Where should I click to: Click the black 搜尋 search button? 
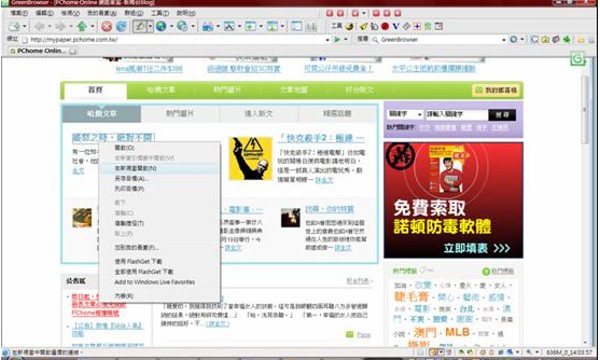coord(502,114)
